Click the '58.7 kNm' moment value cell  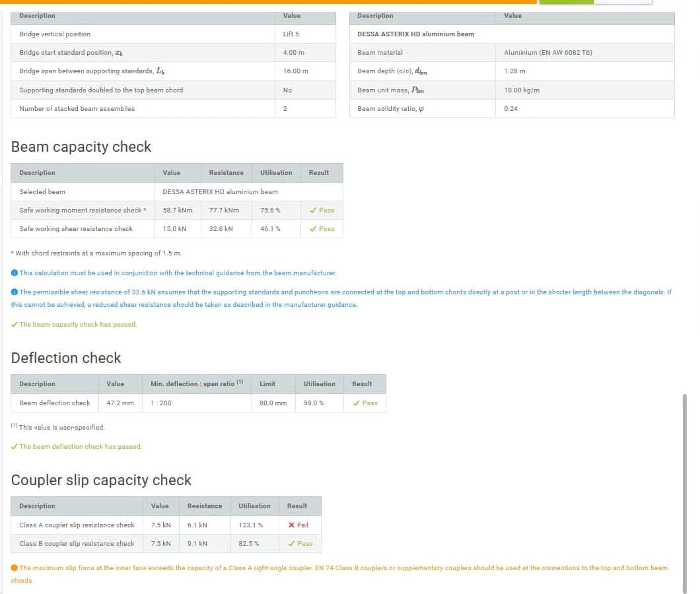coord(177,210)
